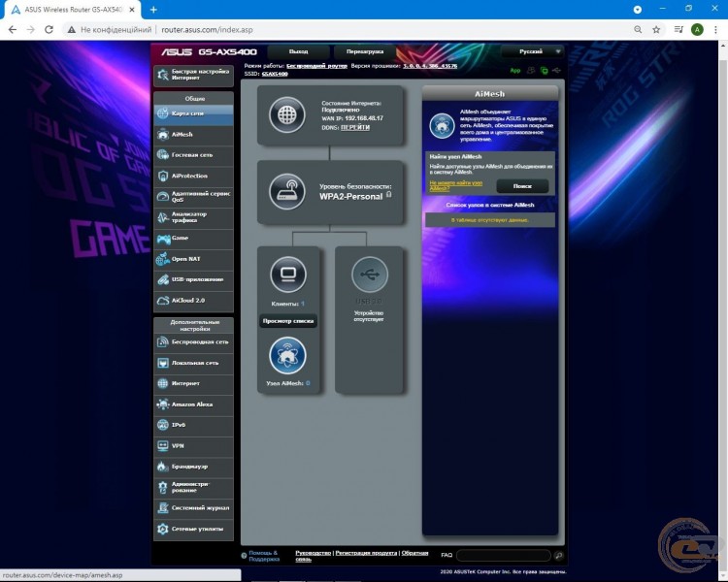Image resolution: width=728 pixels, height=582 pixels.
Task: Click the Помощь & Поддержка link
Action: pos(264,556)
